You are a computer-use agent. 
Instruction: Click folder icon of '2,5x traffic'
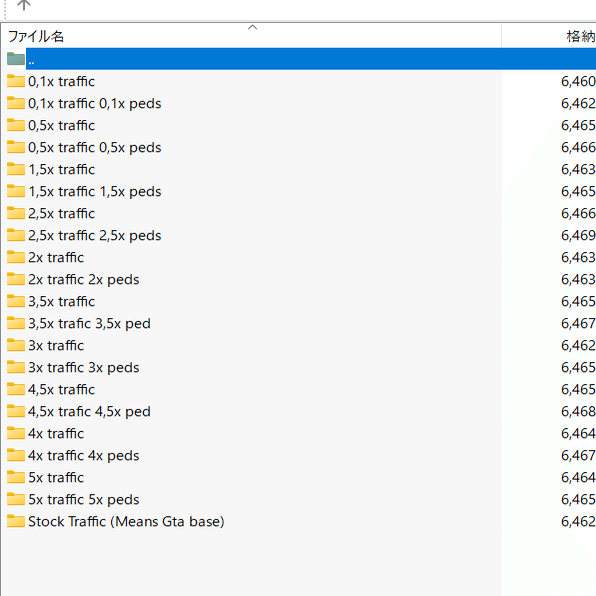pyautogui.click(x=16, y=213)
